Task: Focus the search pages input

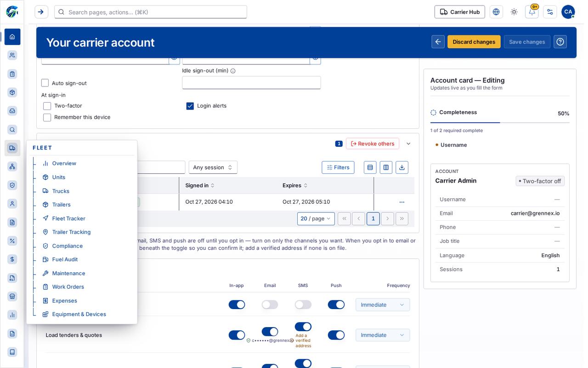Action: (151, 12)
